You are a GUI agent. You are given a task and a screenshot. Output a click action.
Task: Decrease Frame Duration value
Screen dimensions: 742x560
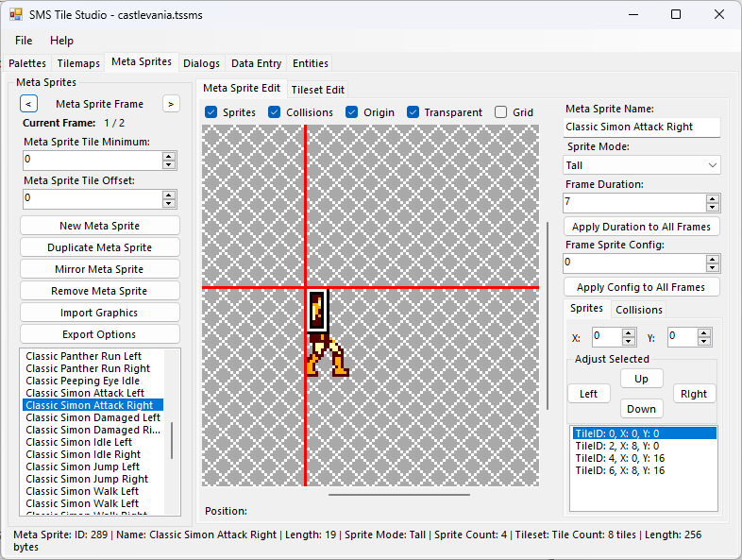coord(712,208)
